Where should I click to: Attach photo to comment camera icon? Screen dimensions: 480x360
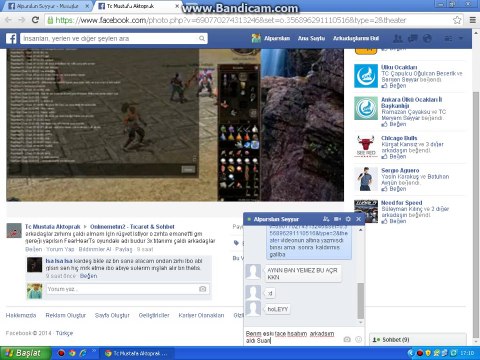click(202, 289)
